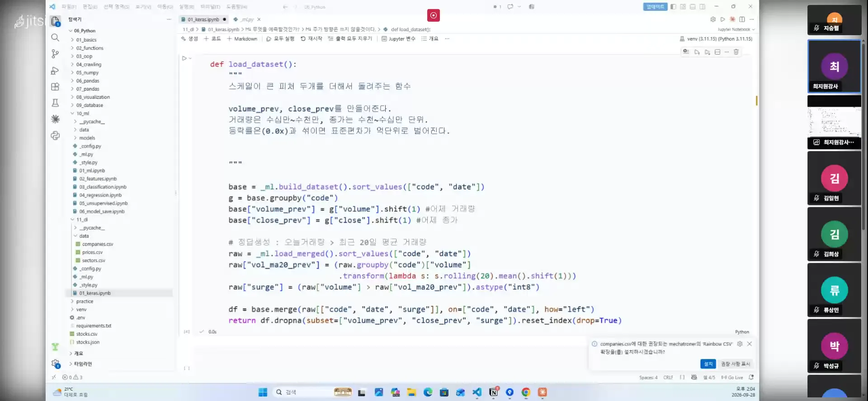Run cell and below from cell toolbar
This screenshot has height=401, width=868.
pos(708,52)
